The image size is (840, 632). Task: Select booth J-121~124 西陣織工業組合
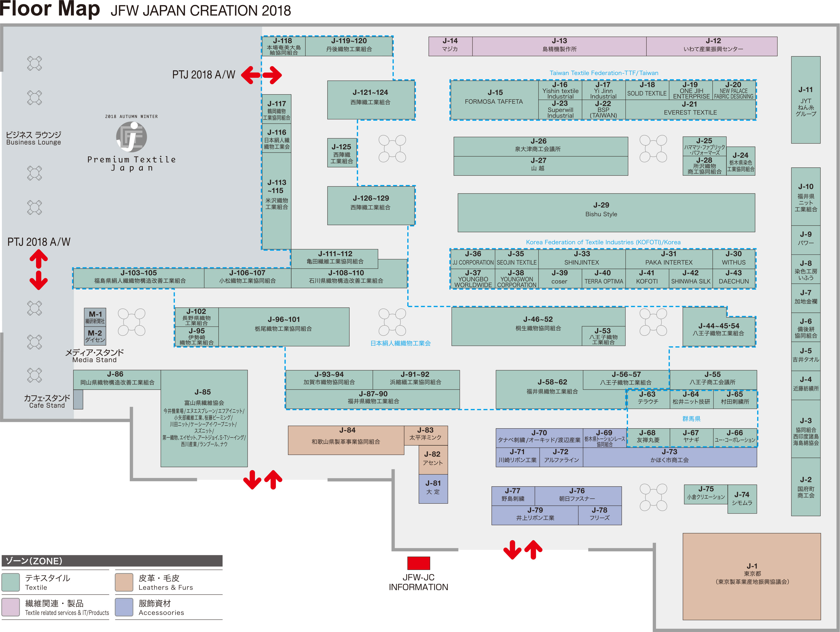coord(371,100)
